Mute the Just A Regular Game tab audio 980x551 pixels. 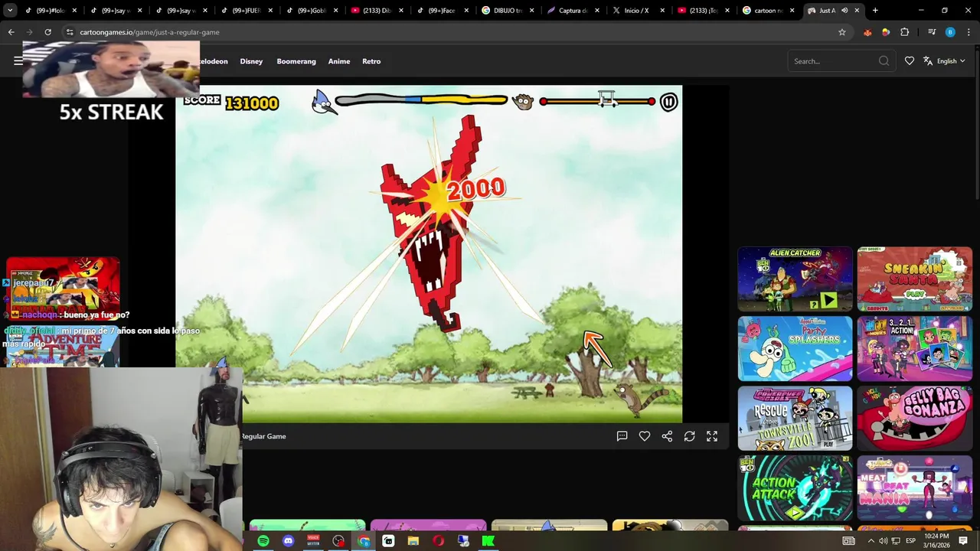(x=844, y=11)
